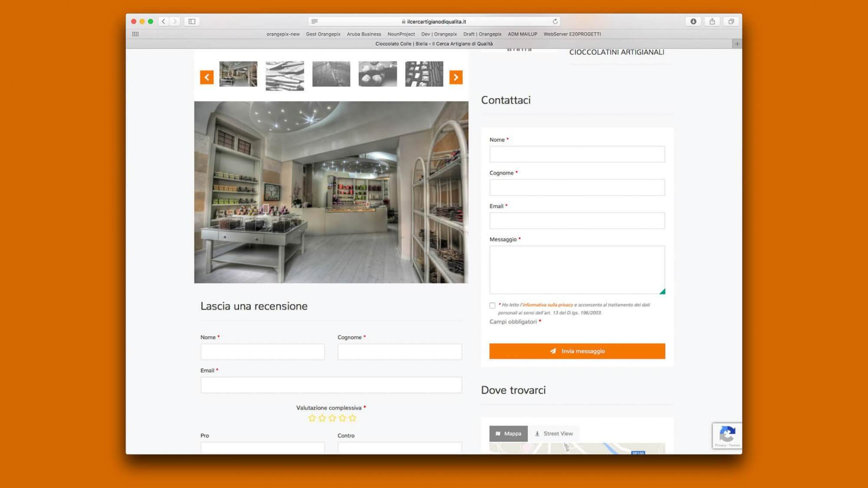Open the NounProject bookmark
Viewport: 868px width, 488px height.
coord(401,34)
